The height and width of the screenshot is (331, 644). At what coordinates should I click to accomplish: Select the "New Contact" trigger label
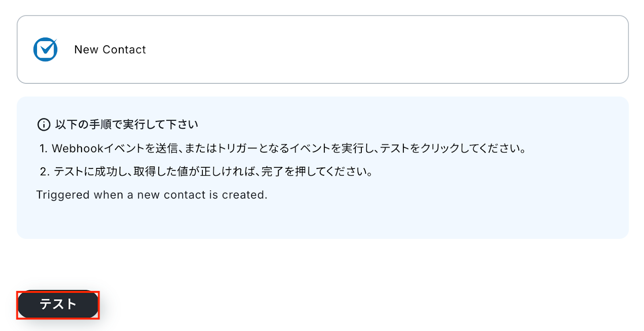[x=110, y=50]
